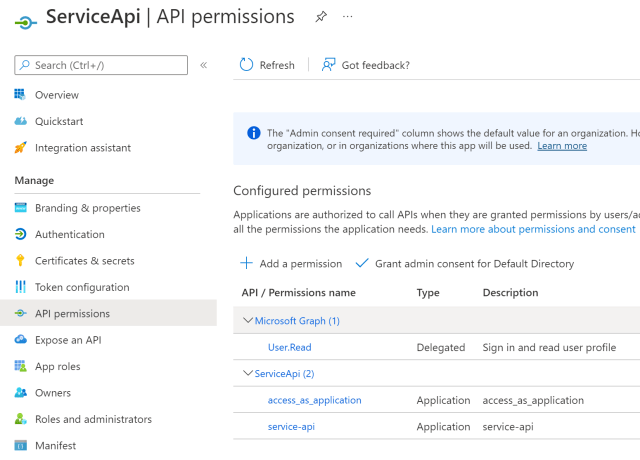Click the Authentication arrow icon

coord(20,234)
